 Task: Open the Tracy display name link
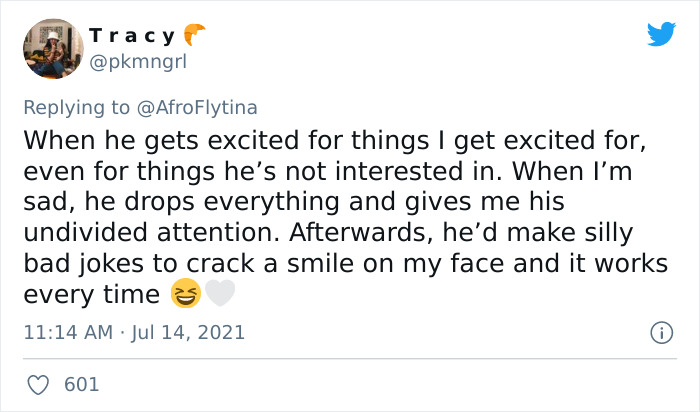point(130,37)
